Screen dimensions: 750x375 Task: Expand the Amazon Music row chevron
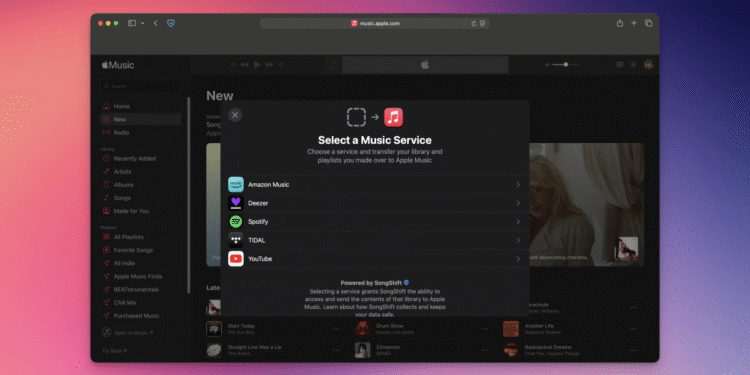click(518, 185)
